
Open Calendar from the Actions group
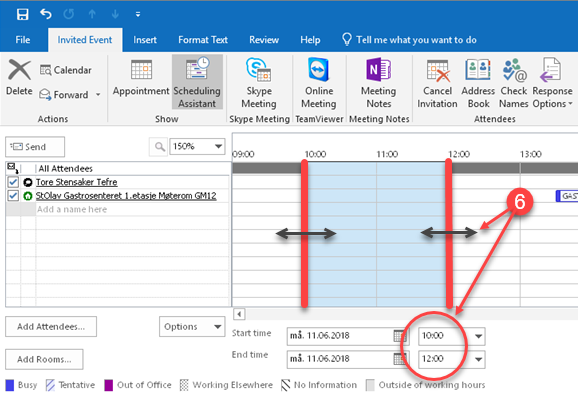point(66,70)
